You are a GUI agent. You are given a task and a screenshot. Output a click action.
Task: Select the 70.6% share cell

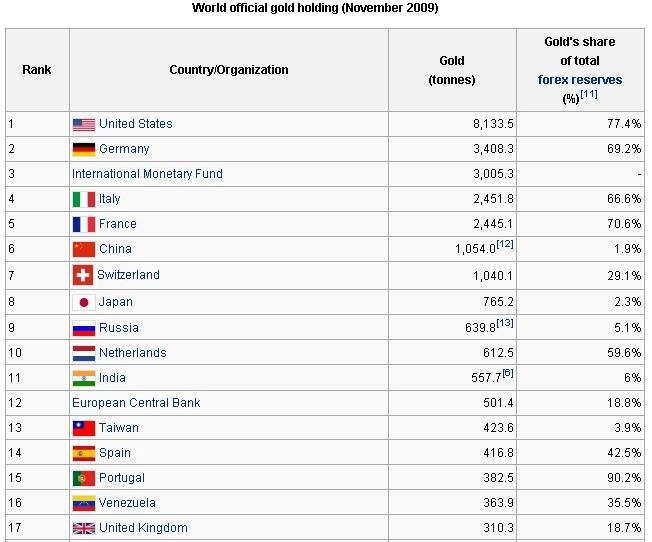coord(580,224)
